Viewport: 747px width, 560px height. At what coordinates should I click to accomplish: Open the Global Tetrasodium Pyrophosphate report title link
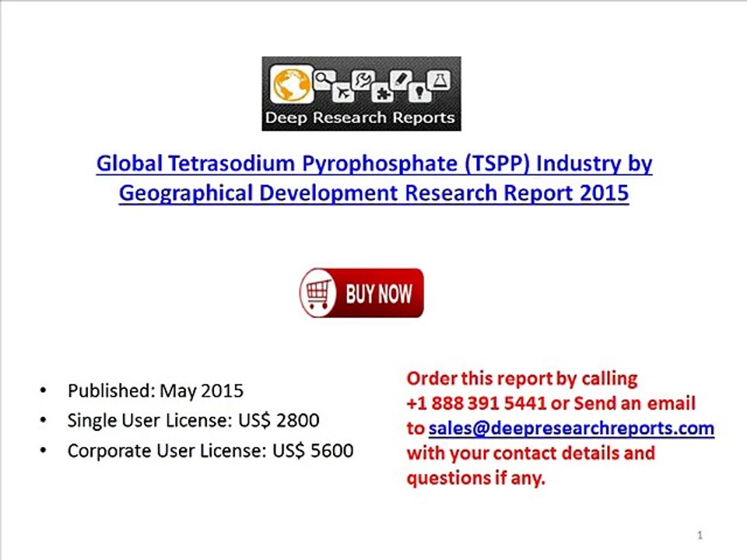click(374, 178)
